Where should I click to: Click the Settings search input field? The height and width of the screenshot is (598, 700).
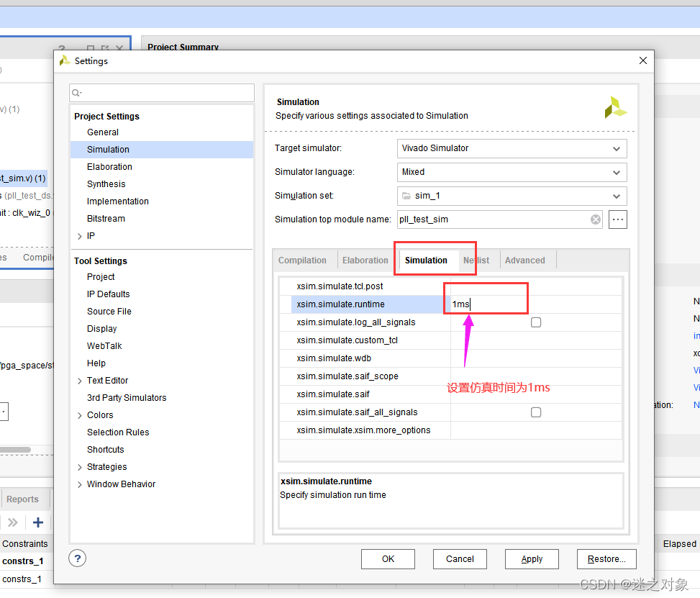coord(162,93)
